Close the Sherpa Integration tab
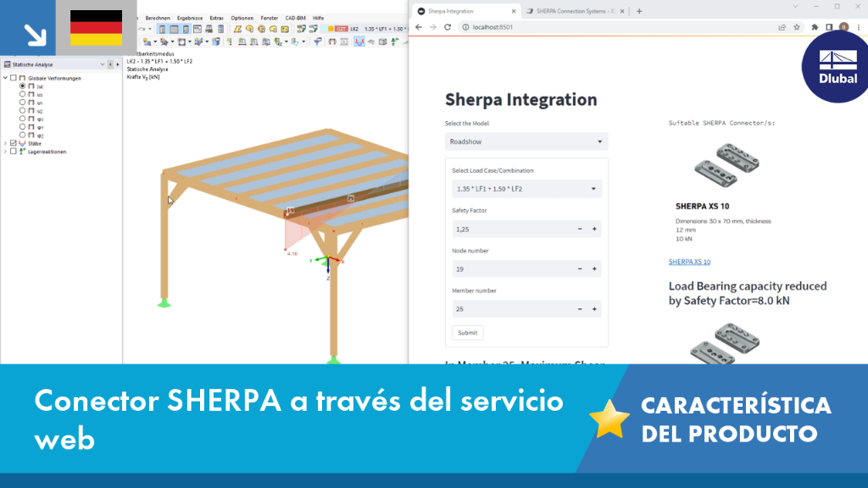The image size is (868, 488). point(514,11)
